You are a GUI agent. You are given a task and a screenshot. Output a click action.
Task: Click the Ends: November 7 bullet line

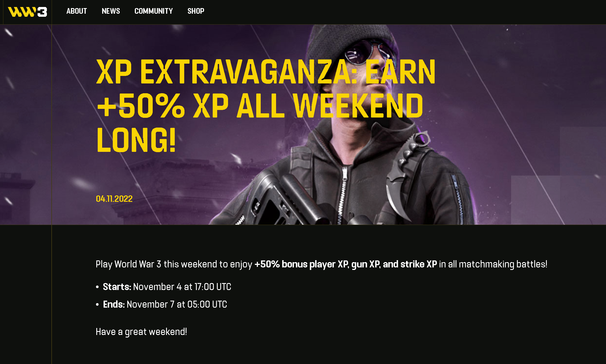[165, 304]
